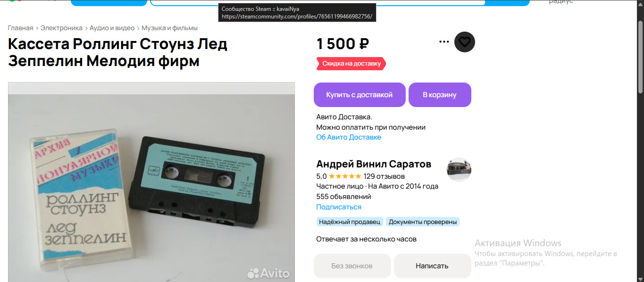Click the Надёжный продавец badge

tap(350, 222)
